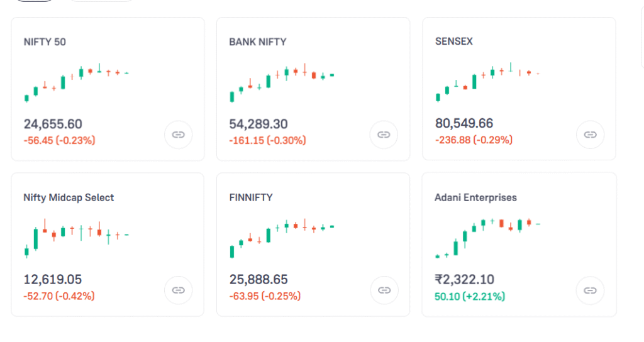Image resolution: width=644 pixels, height=342 pixels.
Task: Click the link icon on Nifty Midcap Select card
Action: click(178, 290)
